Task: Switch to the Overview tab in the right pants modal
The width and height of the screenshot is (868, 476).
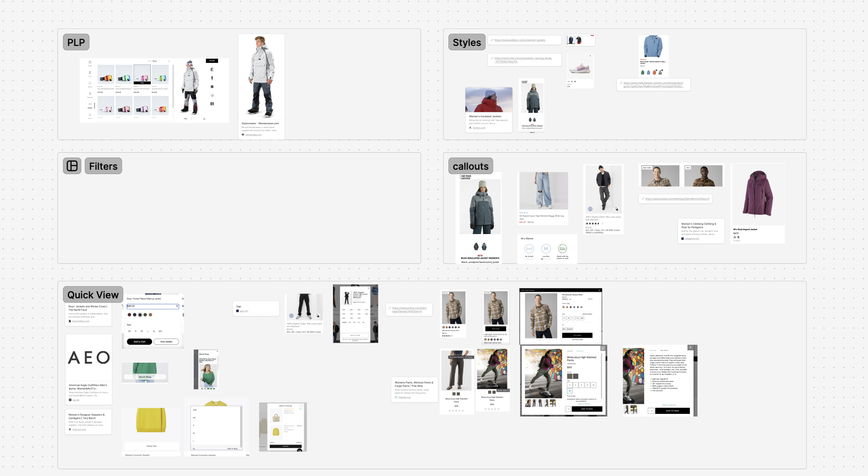Action: pyautogui.click(x=653, y=350)
